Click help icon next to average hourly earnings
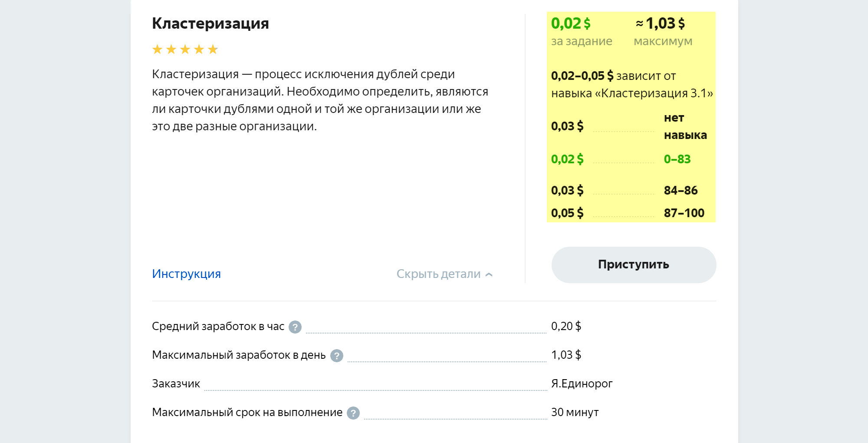Viewport: 868px width, 443px height. click(295, 327)
